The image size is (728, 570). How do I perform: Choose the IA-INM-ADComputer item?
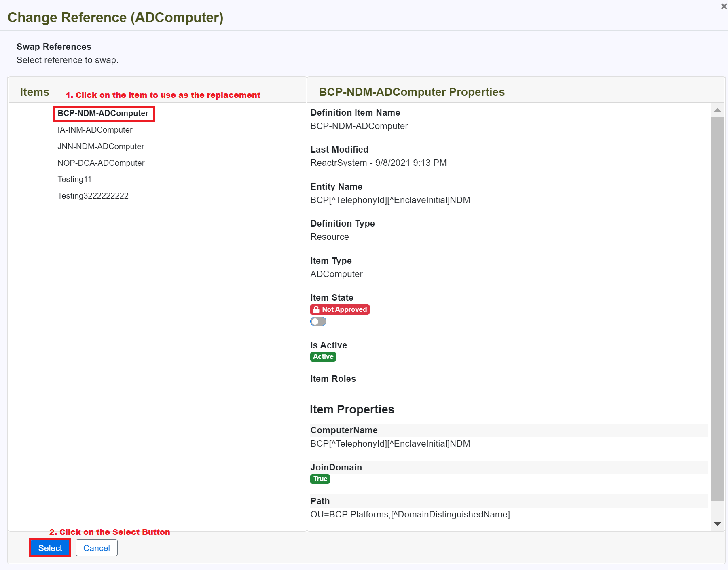coord(95,130)
